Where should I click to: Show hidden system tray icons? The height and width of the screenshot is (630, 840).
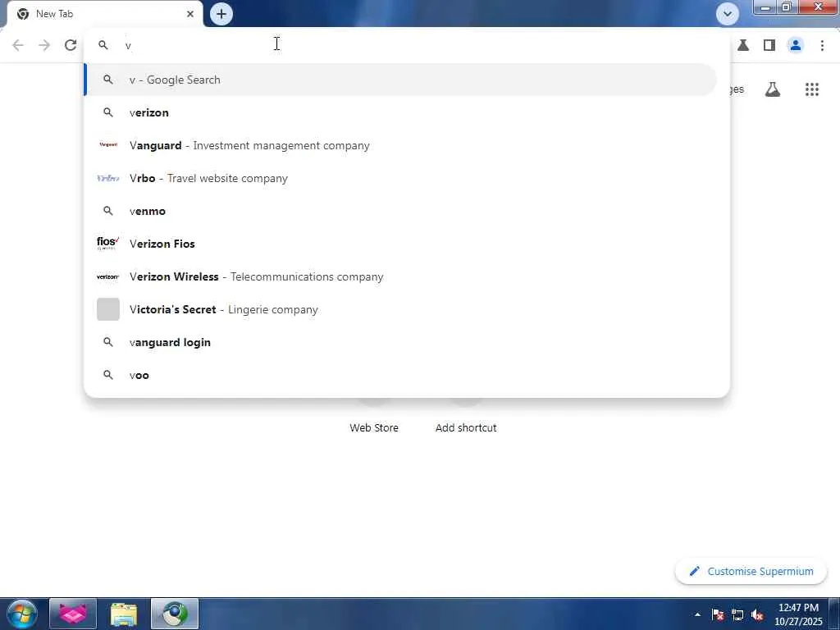[697, 614]
